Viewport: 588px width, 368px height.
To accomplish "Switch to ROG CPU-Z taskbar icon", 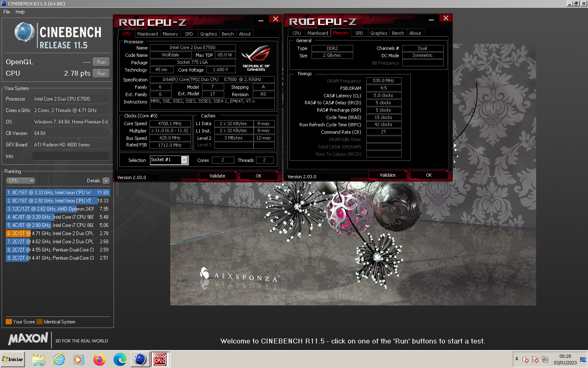I will tap(160, 359).
